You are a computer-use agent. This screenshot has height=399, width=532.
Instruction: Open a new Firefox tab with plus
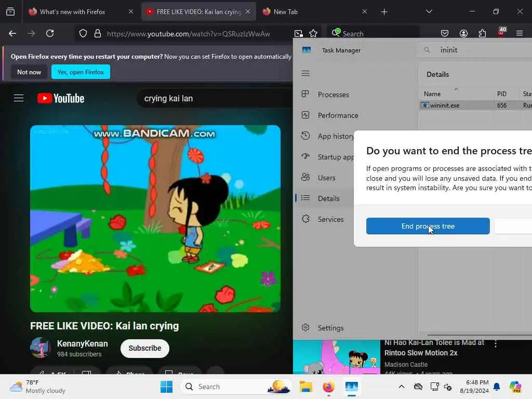point(384,12)
